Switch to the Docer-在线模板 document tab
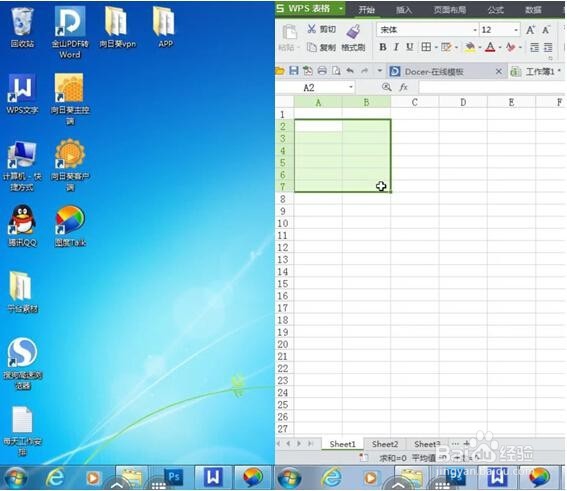Image resolution: width=567 pixels, height=491 pixels. (x=433, y=72)
